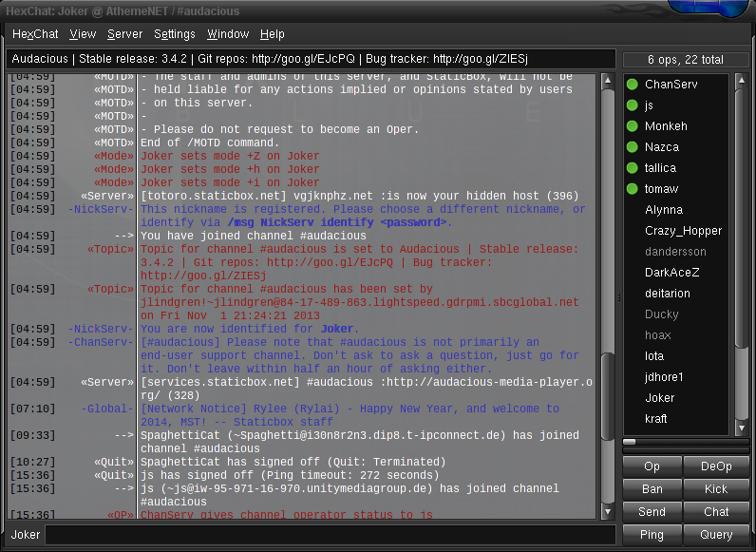Viewport: 756px width, 552px height.
Task: Click the chat scrollbar down arrow
Action: point(608,511)
